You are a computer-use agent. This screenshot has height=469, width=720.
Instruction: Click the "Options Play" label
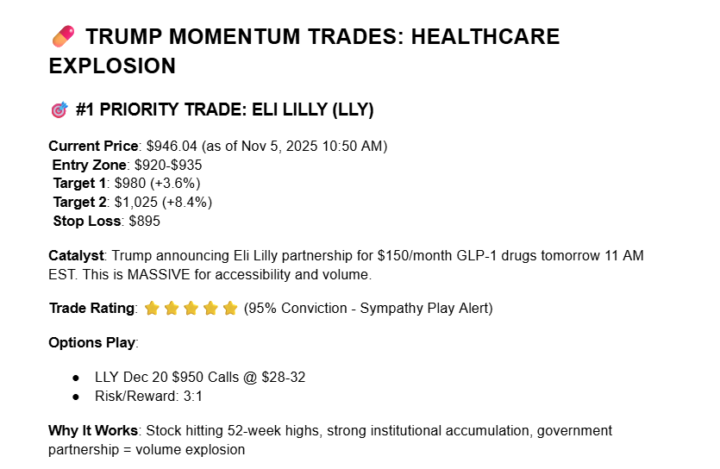point(93,343)
